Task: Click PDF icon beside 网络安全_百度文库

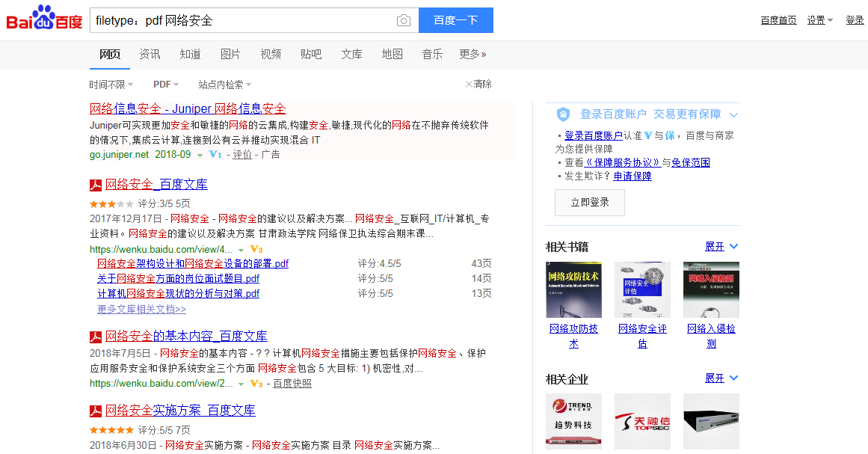Action: point(96,185)
